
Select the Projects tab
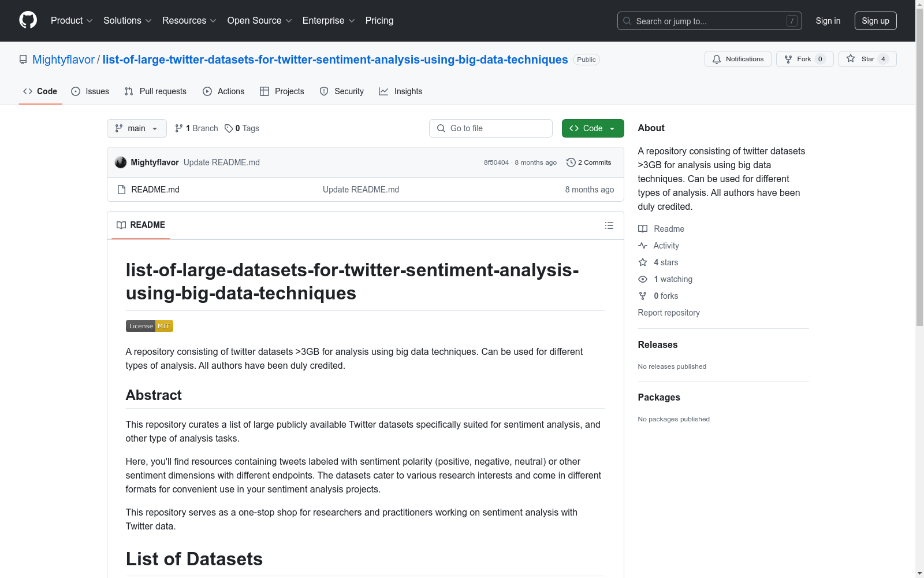tap(282, 91)
